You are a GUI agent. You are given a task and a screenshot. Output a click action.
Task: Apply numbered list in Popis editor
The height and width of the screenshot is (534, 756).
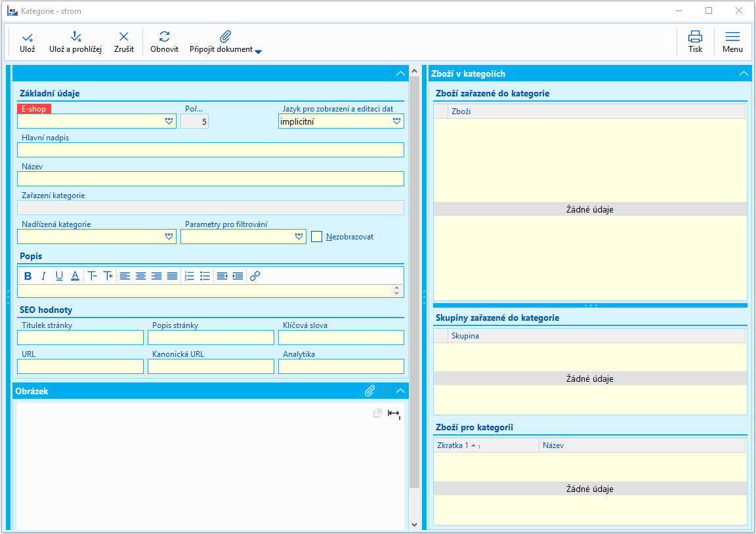pos(190,276)
